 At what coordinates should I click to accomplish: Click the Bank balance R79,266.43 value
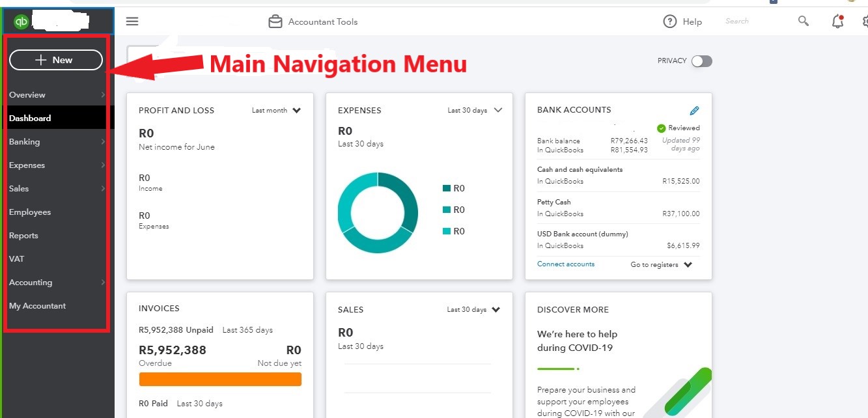[x=629, y=141]
